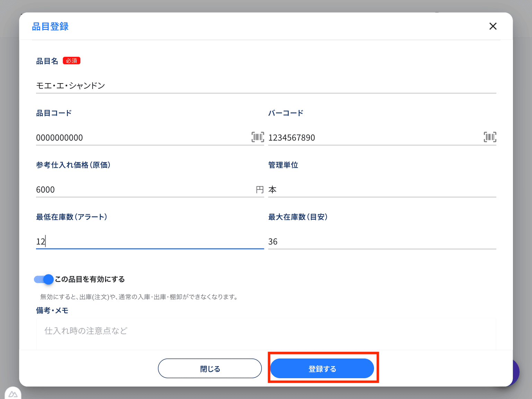The image size is (532, 399).
Task: Click the blue toggle switch knob
Action: pos(47,279)
